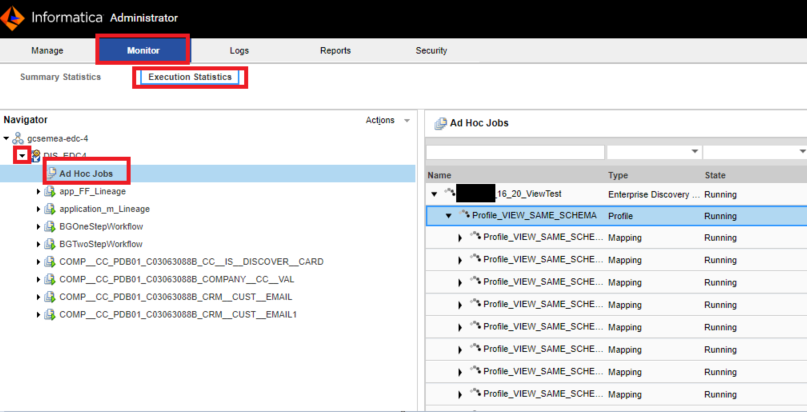807x412 pixels.
Task: Open the State column filter dropdown
Action: (802, 152)
